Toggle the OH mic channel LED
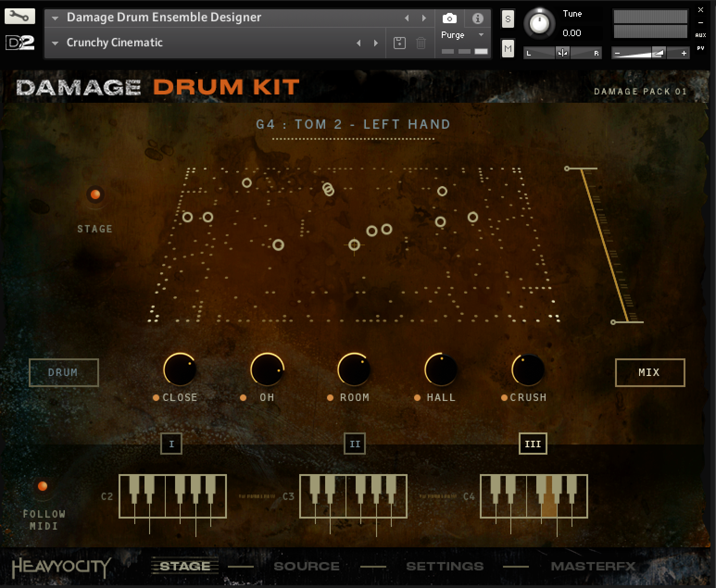 (243, 398)
